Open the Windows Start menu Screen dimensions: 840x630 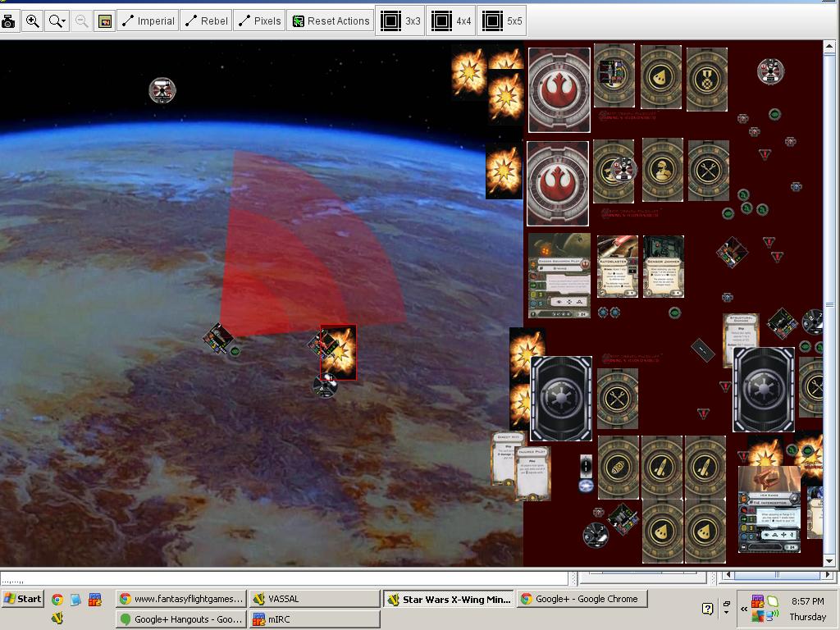click(22, 599)
